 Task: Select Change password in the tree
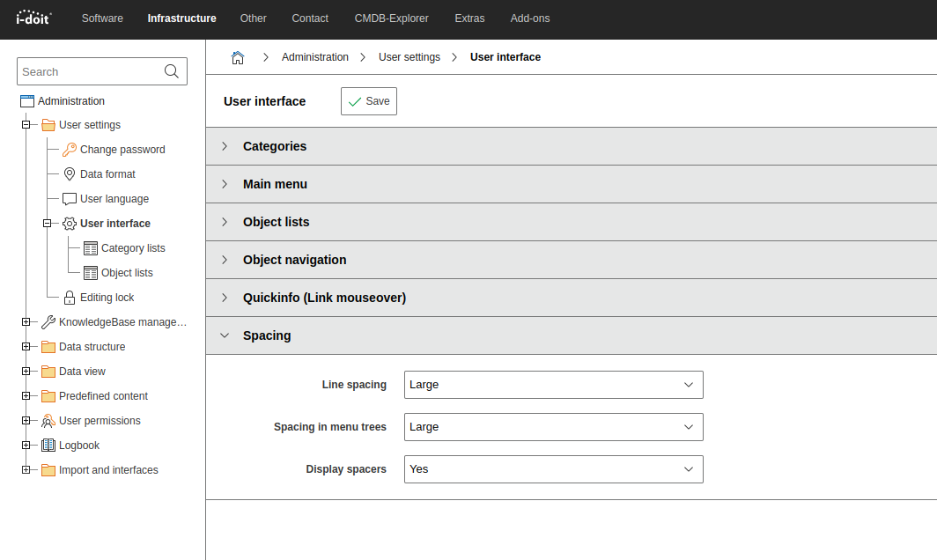point(122,150)
